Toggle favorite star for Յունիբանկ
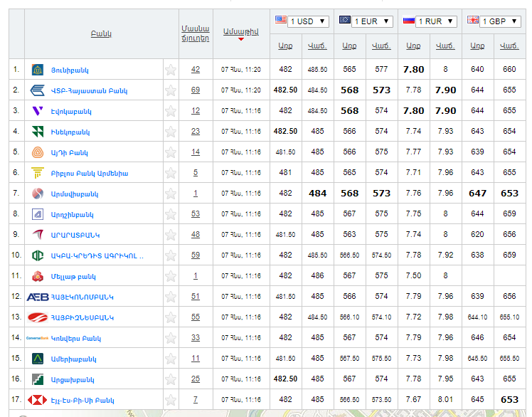 click(171, 70)
